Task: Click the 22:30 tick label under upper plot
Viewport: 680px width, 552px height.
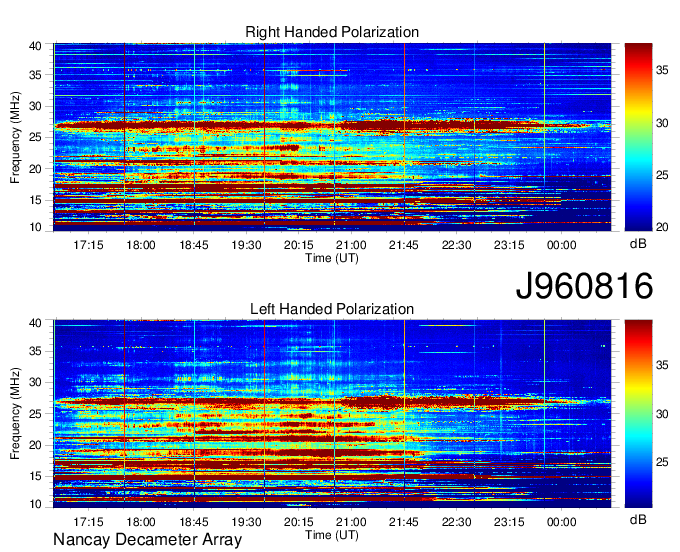Action: pyautogui.click(x=457, y=245)
